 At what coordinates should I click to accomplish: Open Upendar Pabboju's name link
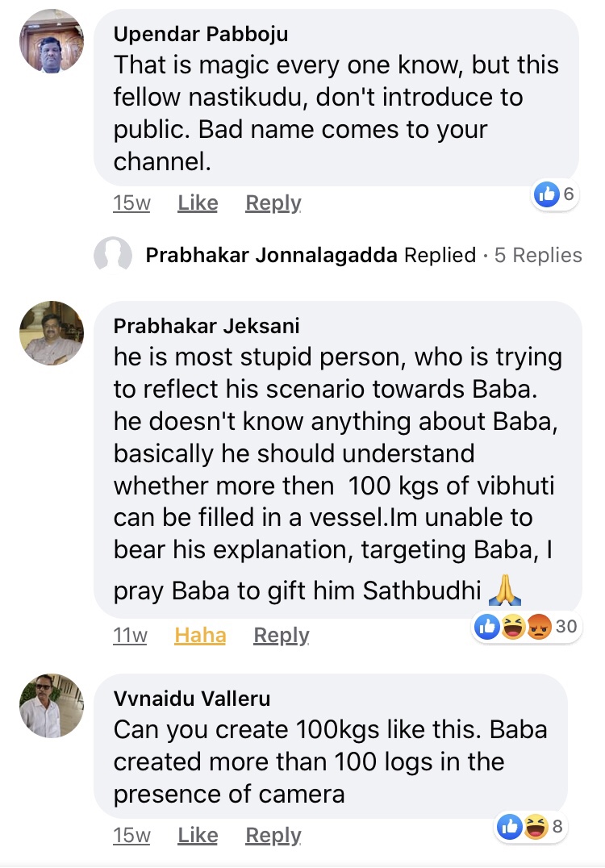tap(201, 34)
